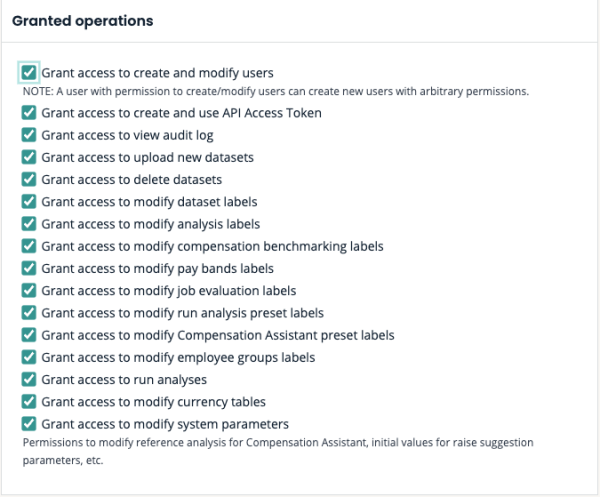Uncheck run analysis preset labels checkbox
This screenshot has height=497, width=600.
click(x=29, y=312)
